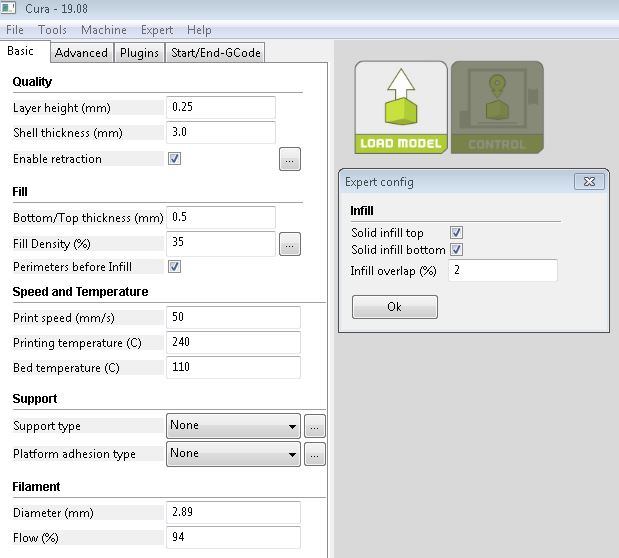Click the Layer height input field
619x558 pixels.
tap(221, 107)
